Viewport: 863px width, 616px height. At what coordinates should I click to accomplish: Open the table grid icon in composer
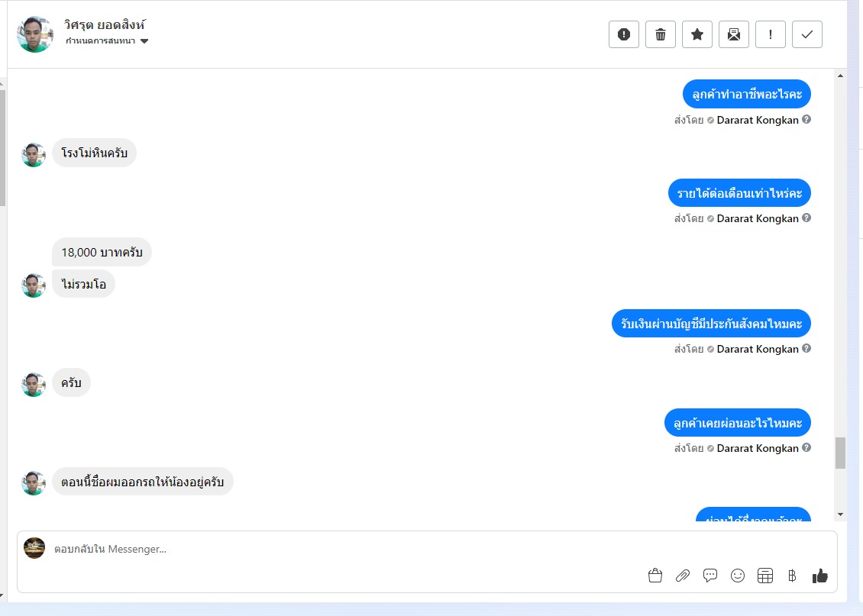(765, 576)
